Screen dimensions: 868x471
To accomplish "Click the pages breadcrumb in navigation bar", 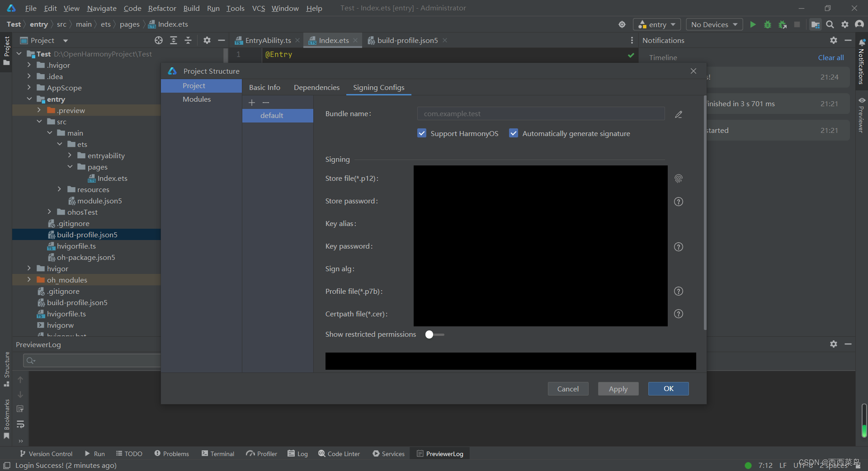I will pyautogui.click(x=129, y=24).
